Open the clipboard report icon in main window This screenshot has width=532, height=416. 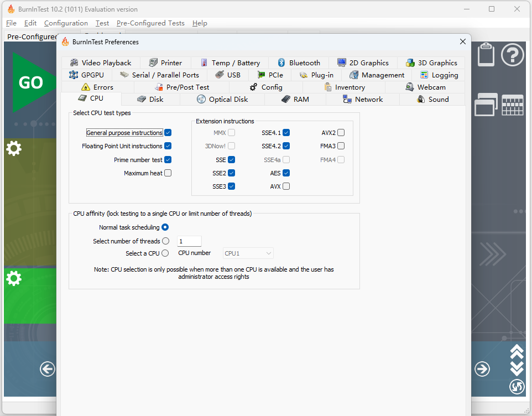(x=486, y=54)
